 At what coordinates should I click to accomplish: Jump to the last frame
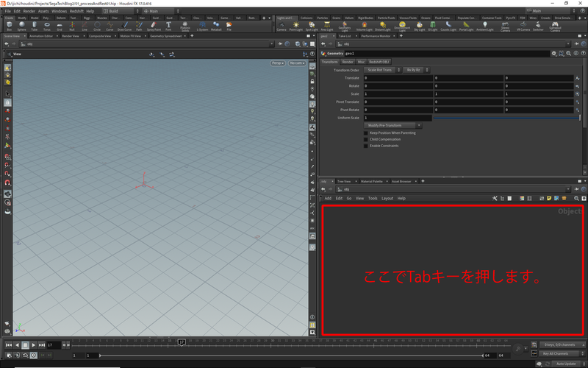(x=42, y=344)
